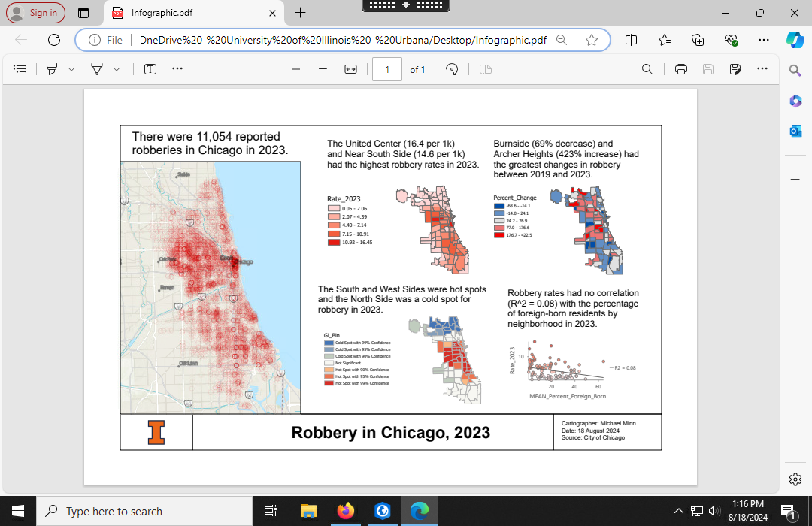This screenshot has height=526, width=812.
Task: Click the Sign in button
Action: 35,13
